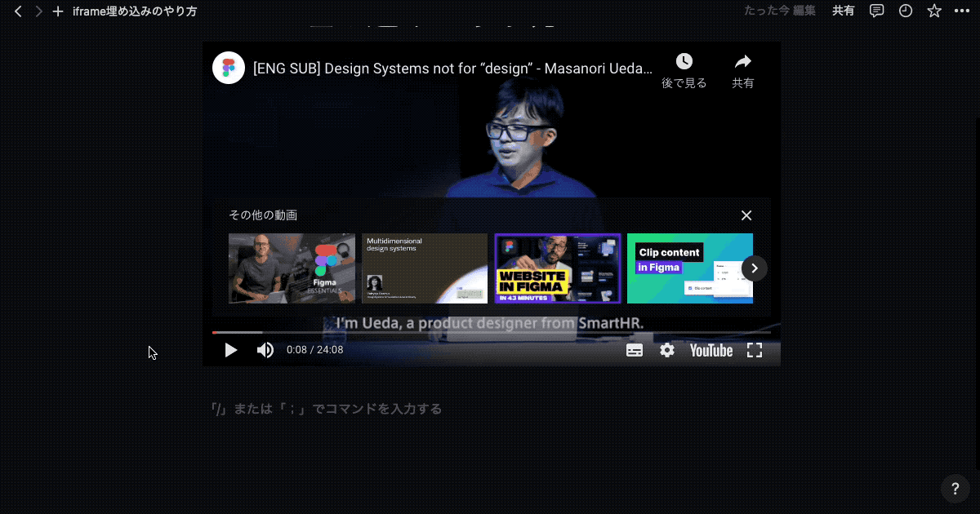Open Clip content in Figma video
This screenshot has width=980, height=514.
click(686, 268)
